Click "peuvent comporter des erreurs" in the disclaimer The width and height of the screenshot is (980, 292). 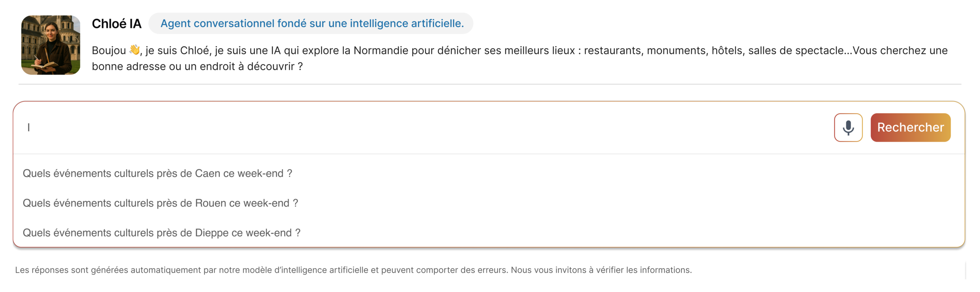click(444, 270)
